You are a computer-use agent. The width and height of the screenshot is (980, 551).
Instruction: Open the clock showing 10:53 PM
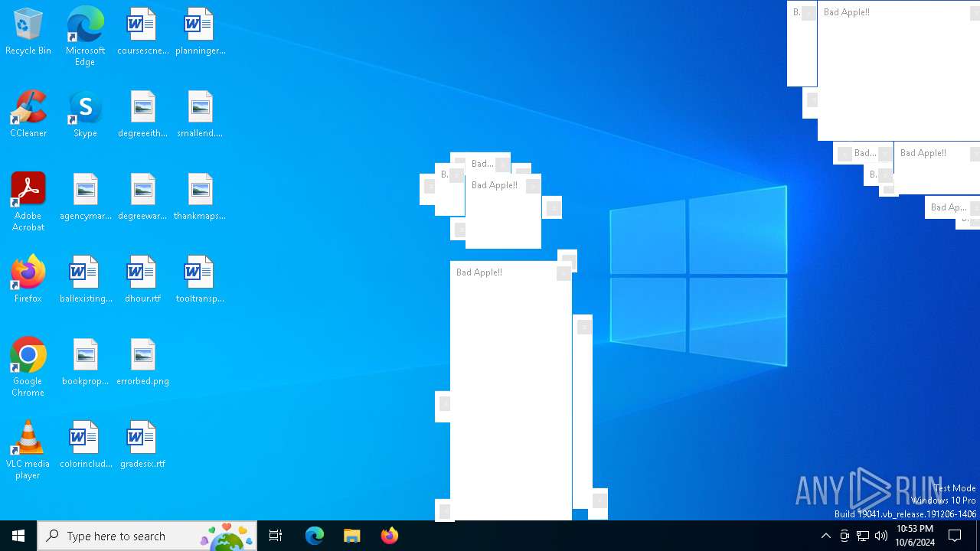(x=915, y=536)
